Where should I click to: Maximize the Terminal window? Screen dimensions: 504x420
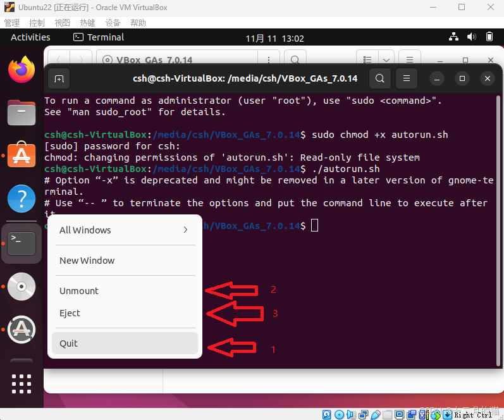click(x=462, y=78)
